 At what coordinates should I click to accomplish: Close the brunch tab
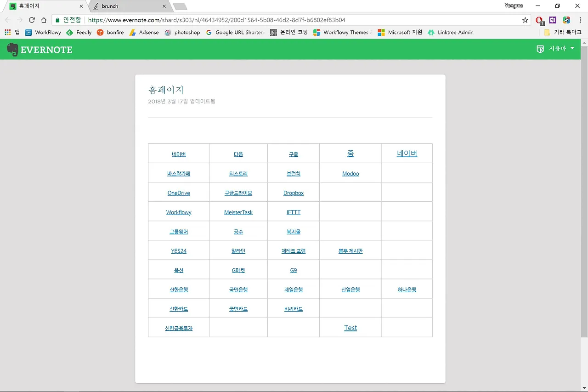click(x=164, y=6)
